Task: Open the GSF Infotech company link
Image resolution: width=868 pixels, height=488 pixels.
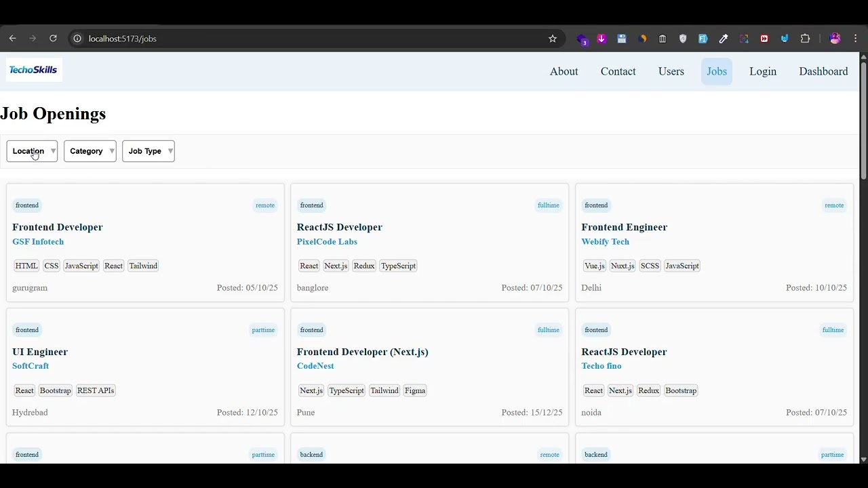Action: 38,241
